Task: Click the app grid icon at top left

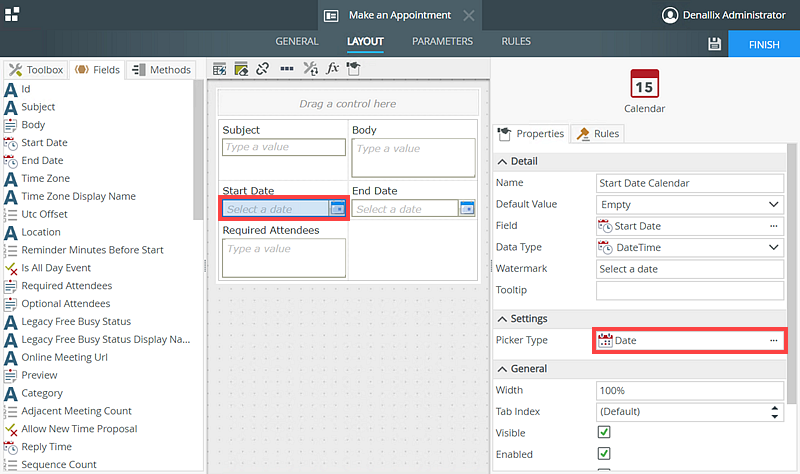Action: [12, 15]
